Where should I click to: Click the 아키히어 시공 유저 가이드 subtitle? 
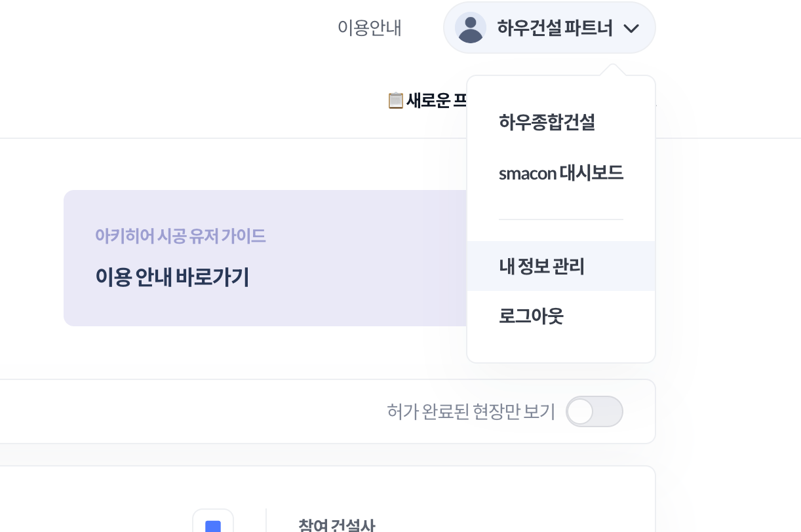tap(180, 236)
